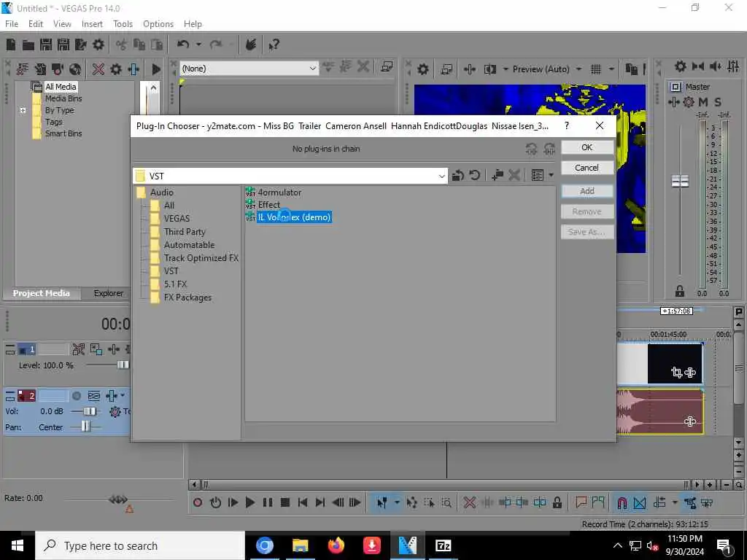Expand the VST folder path dropdown

pyautogui.click(x=441, y=176)
